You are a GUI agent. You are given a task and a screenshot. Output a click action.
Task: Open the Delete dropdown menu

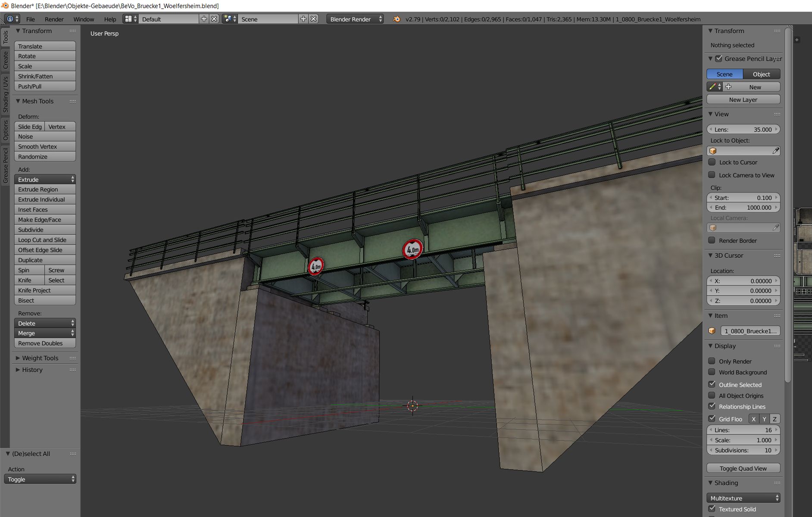tap(45, 323)
